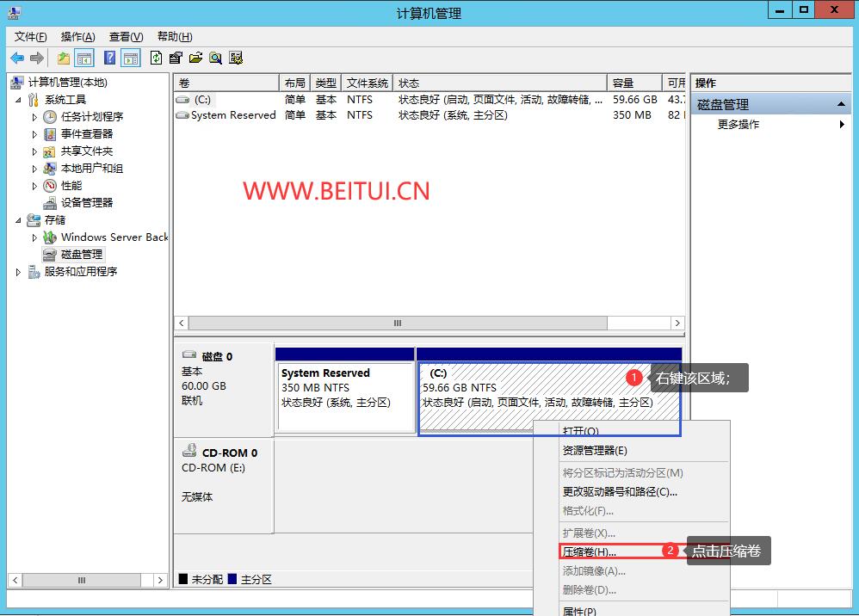This screenshot has height=616, width=859.
Task: Click the Refresh toolbar icon
Action: click(156, 58)
